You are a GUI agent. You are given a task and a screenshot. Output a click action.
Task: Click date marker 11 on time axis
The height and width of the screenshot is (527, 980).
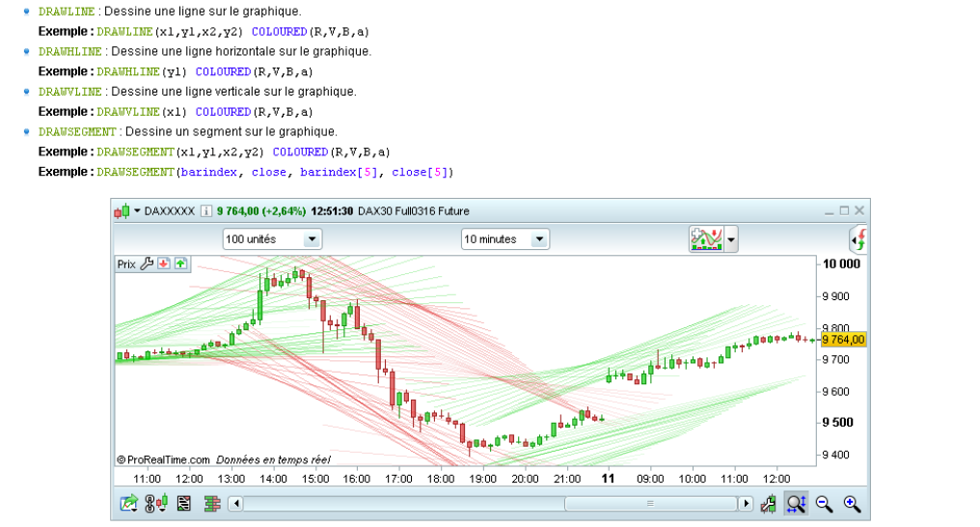[608, 478]
